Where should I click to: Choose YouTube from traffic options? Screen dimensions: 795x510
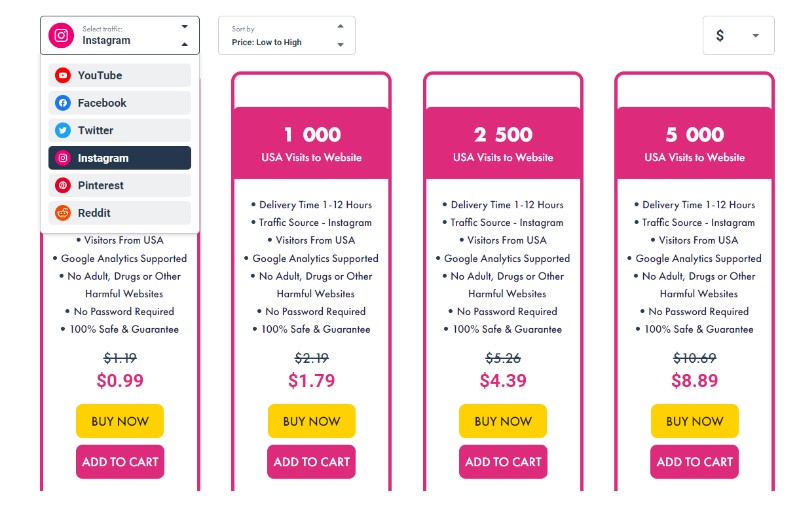click(120, 76)
